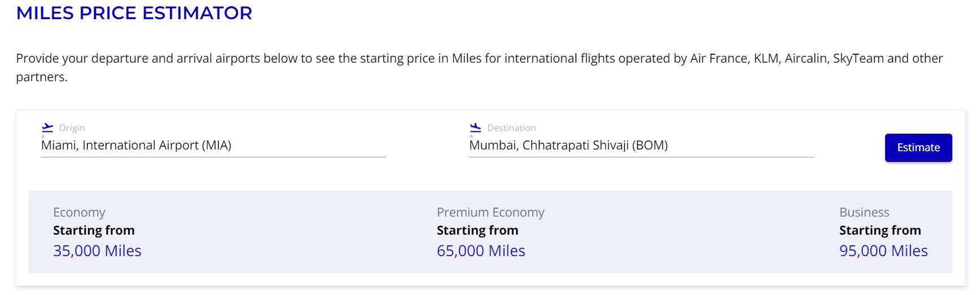
Task: Click the Economy 'Starting from' text
Action: coord(94,230)
